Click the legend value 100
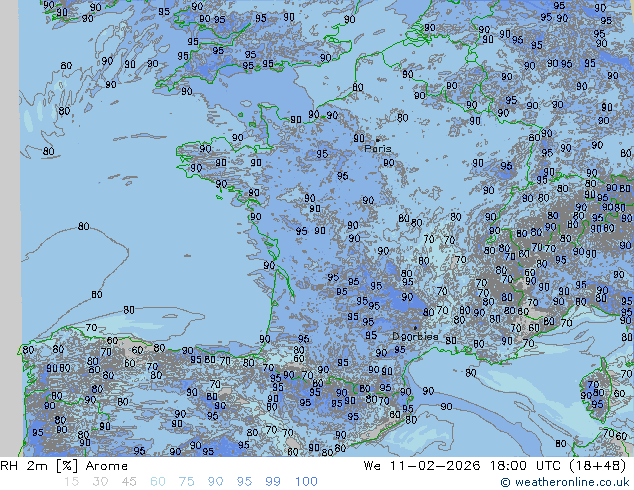This screenshot has width=634, height=490. pyautogui.click(x=306, y=482)
